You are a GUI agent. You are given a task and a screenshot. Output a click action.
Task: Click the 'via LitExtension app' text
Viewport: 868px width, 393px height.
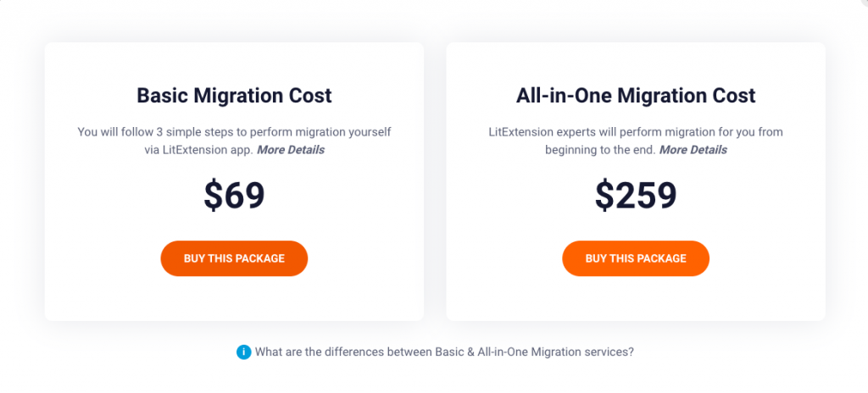point(198,150)
